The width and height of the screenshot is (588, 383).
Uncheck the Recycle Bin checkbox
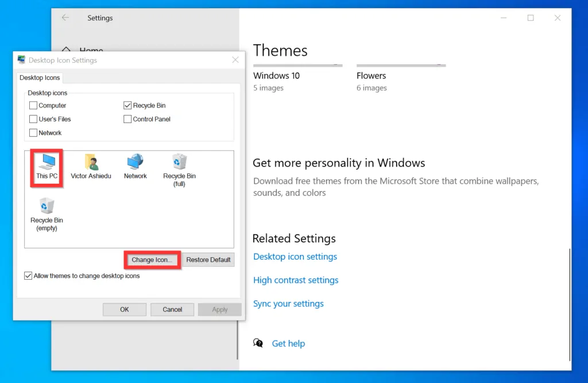(x=127, y=106)
